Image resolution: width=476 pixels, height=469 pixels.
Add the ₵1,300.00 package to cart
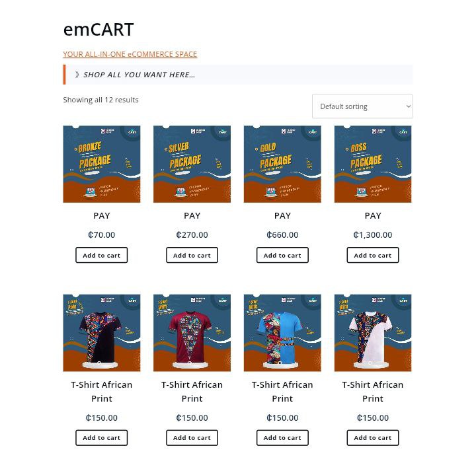click(373, 255)
